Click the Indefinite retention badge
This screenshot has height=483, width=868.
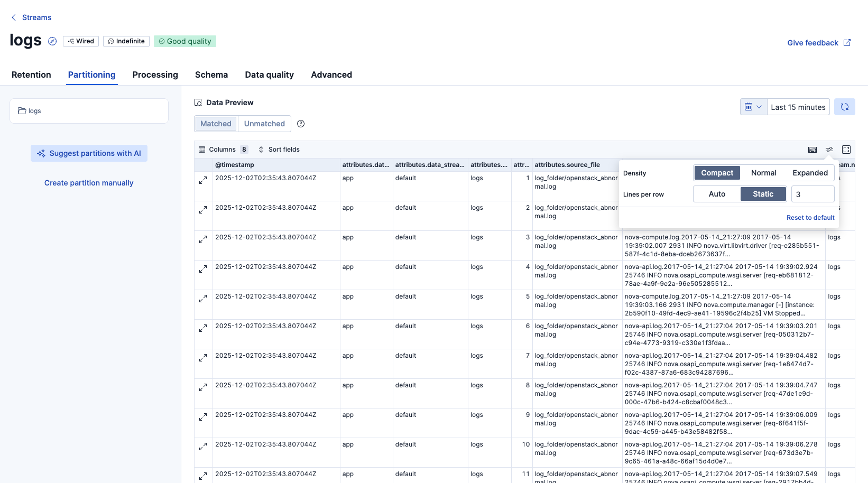click(x=126, y=41)
